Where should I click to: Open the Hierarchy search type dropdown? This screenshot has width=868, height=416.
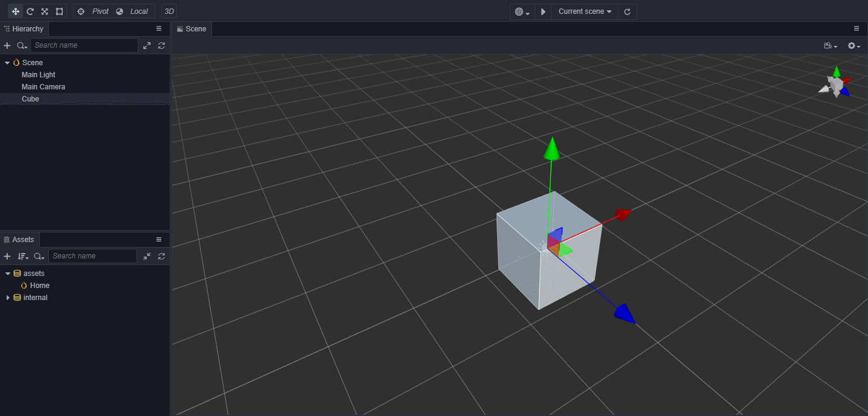[x=22, y=45]
